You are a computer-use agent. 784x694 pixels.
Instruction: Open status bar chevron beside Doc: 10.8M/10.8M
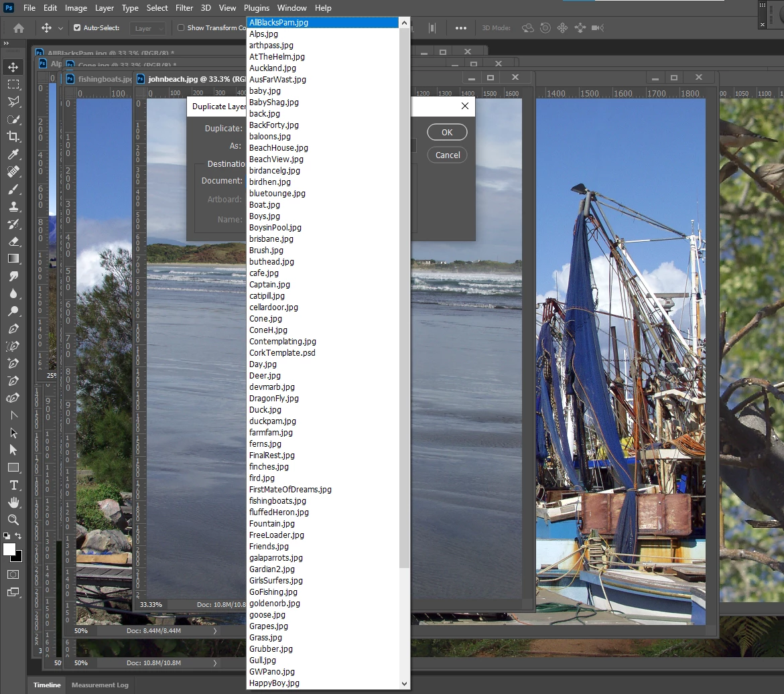[215, 663]
